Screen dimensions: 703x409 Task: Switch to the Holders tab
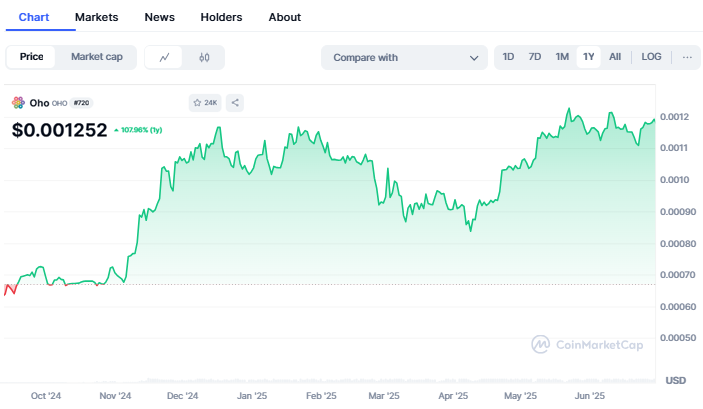coord(221,17)
